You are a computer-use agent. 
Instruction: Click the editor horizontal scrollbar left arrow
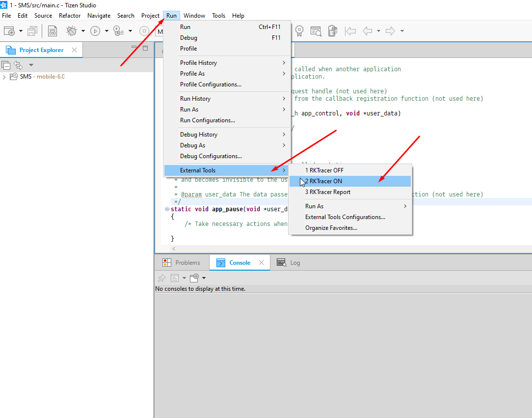tap(174, 249)
